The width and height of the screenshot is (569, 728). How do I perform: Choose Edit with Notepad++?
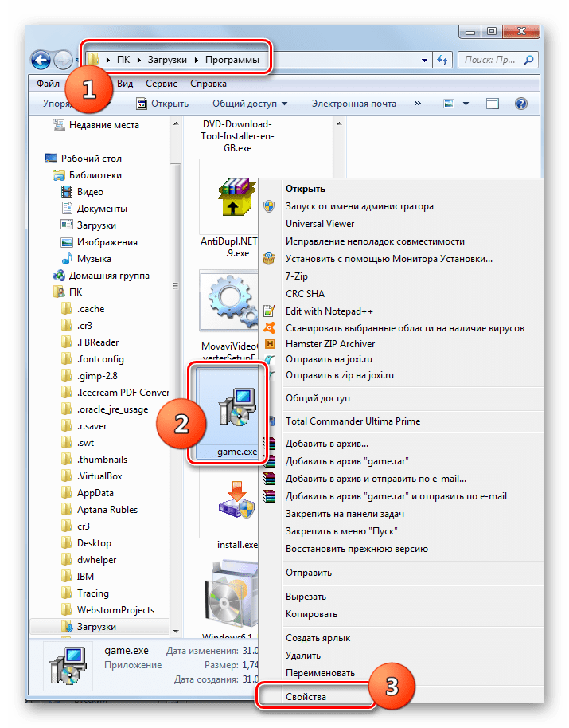tap(329, 311)
